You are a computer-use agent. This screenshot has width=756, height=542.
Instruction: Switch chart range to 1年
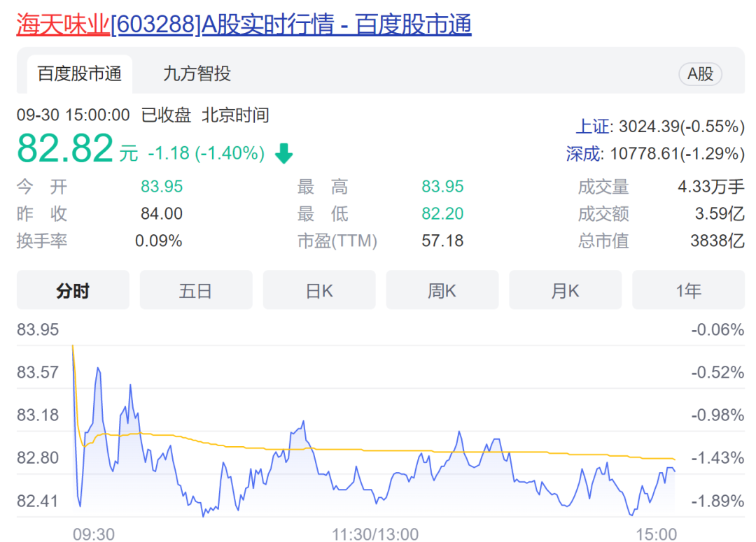(x=688, y=290)
